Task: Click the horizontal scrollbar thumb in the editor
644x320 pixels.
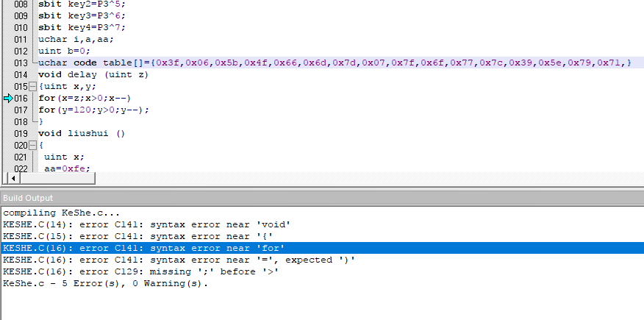Action: [x=57, y=178]
